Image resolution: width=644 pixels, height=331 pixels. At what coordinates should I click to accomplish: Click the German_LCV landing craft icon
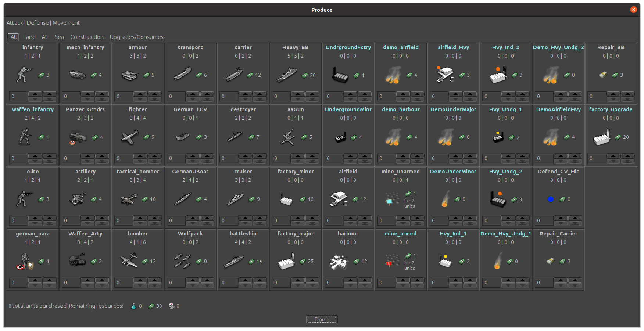point(183,137)
